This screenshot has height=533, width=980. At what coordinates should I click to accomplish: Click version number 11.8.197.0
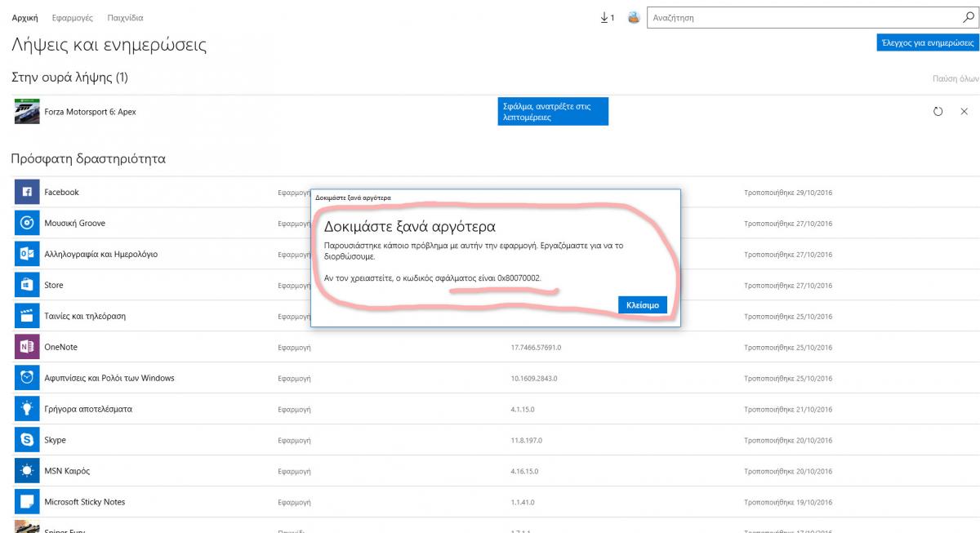pyautogui.click(x=527, y=441)
